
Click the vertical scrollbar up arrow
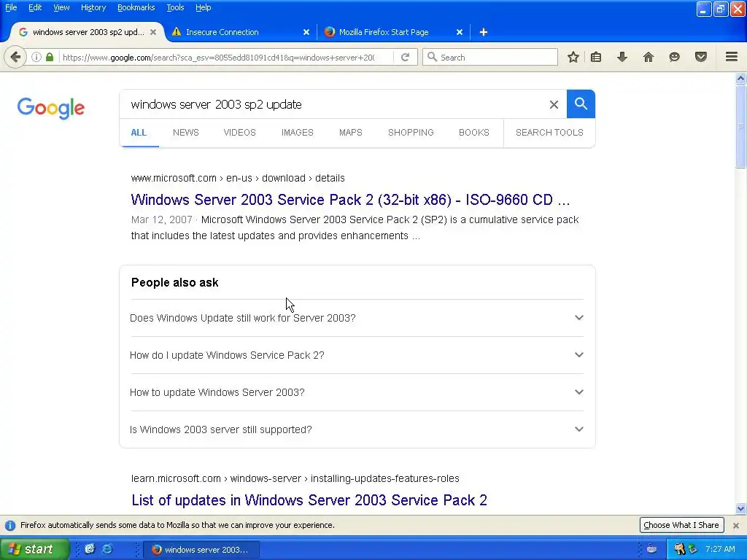[x=741, y=78]
